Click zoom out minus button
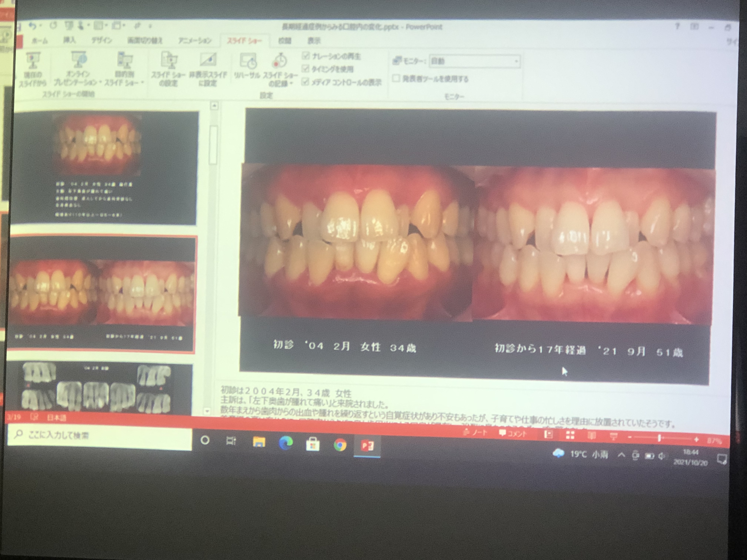 [630, 437]
